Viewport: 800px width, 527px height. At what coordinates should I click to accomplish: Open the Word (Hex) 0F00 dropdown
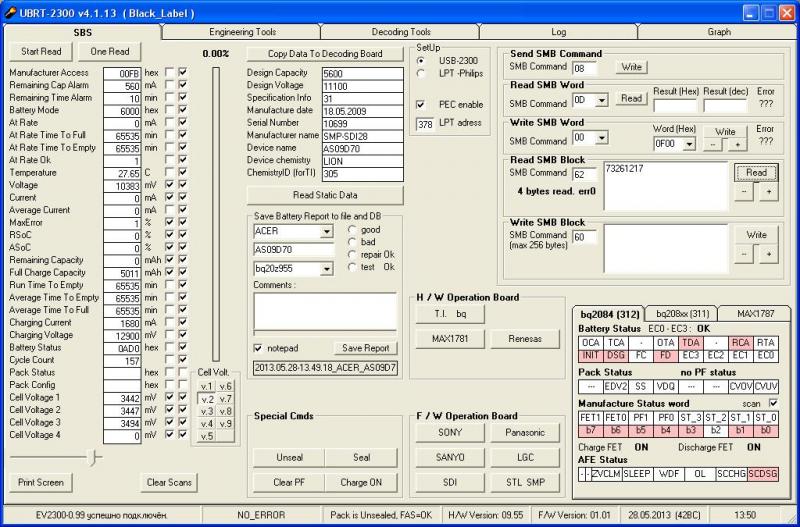[691, 144]
